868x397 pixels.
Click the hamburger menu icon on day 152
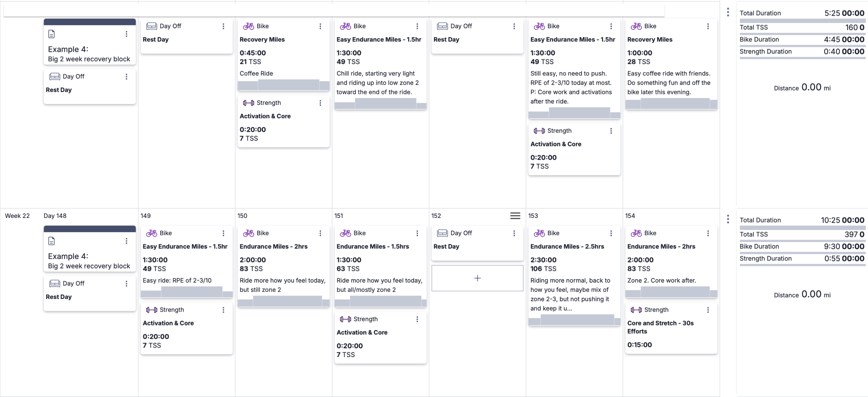point(515,216)
